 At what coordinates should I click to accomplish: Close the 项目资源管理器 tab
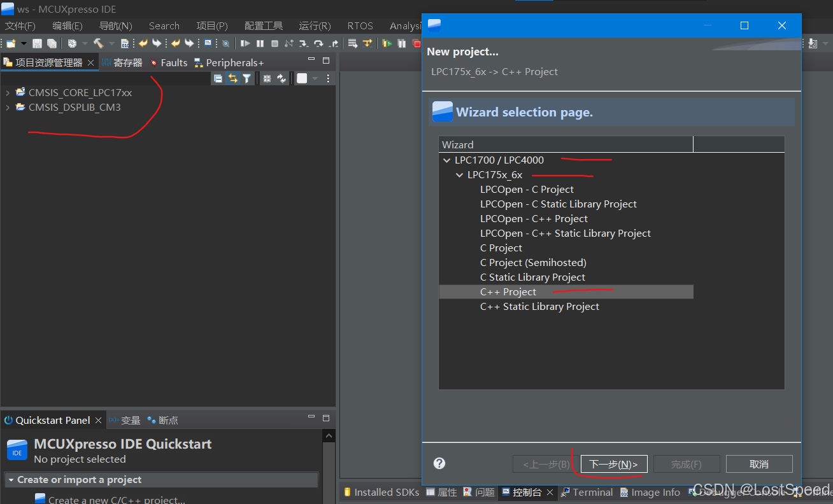tap(91, 62)
